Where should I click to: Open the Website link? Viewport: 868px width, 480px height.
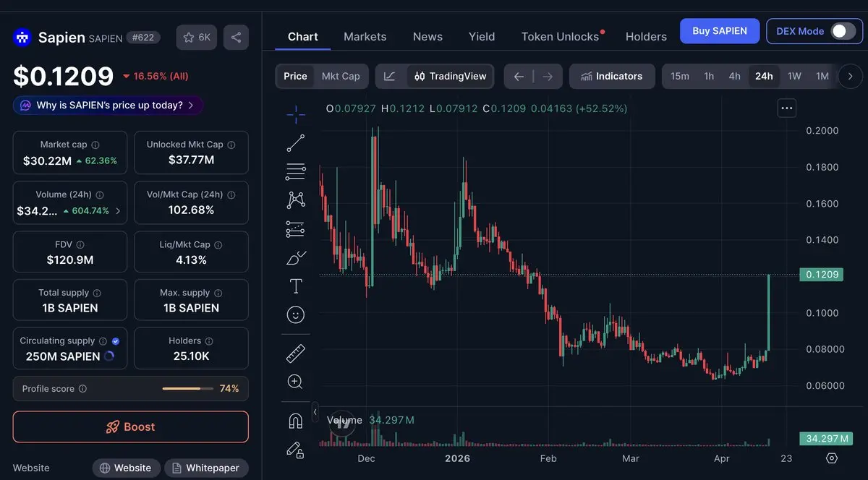(127, 468)
